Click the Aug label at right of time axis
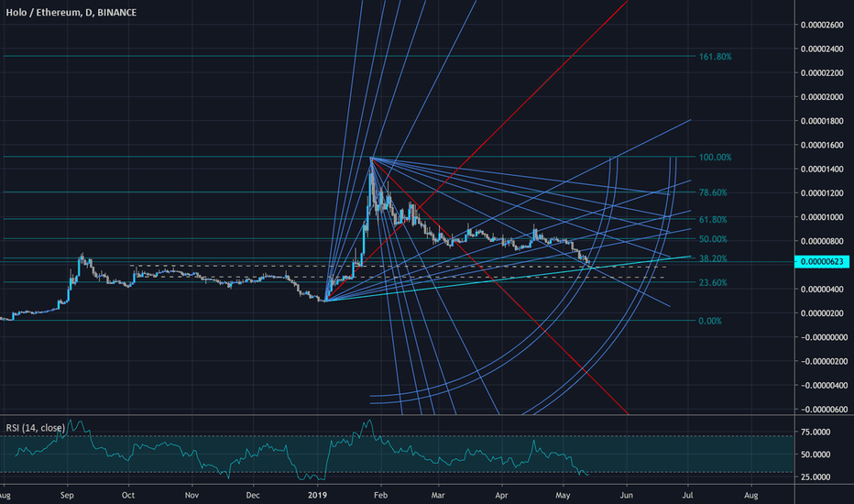Image resolution: width=854 pixels, height=504 pixels. click(x=751, y=495)
